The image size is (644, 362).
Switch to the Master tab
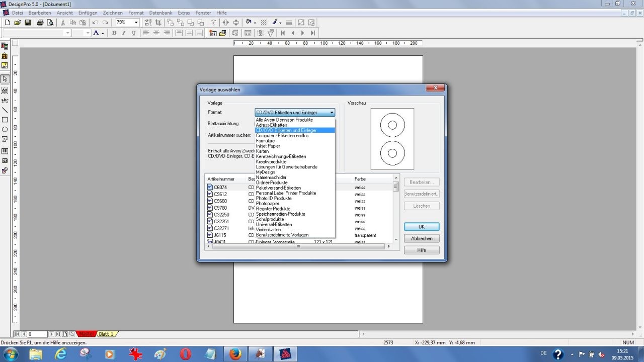(86, 334)
